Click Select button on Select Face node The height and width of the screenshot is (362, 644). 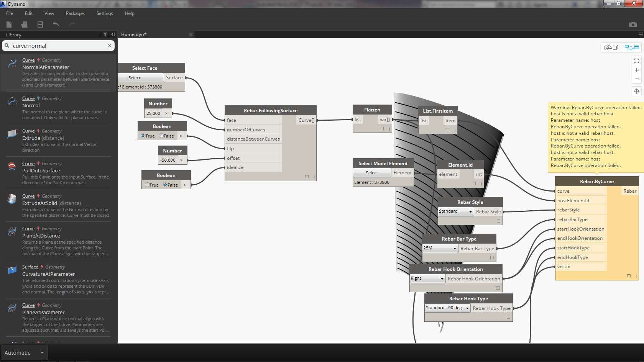click(141, 78)
